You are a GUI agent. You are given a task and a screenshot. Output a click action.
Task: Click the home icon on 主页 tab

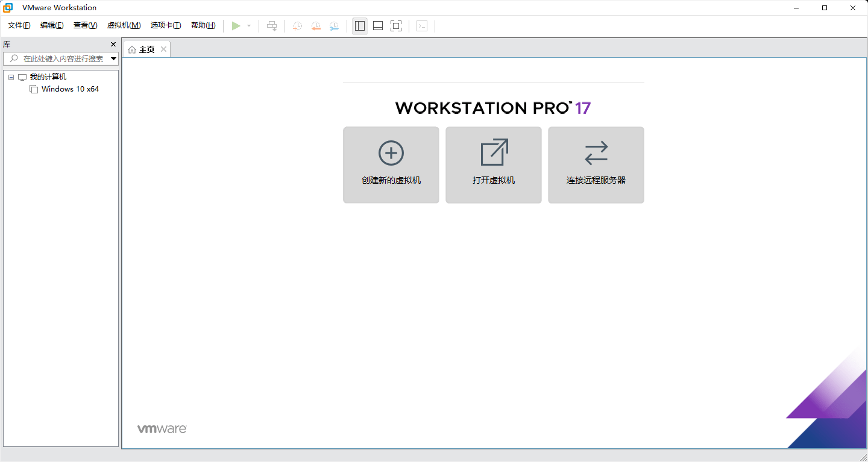pyautogui.click(x=132, y=49)
